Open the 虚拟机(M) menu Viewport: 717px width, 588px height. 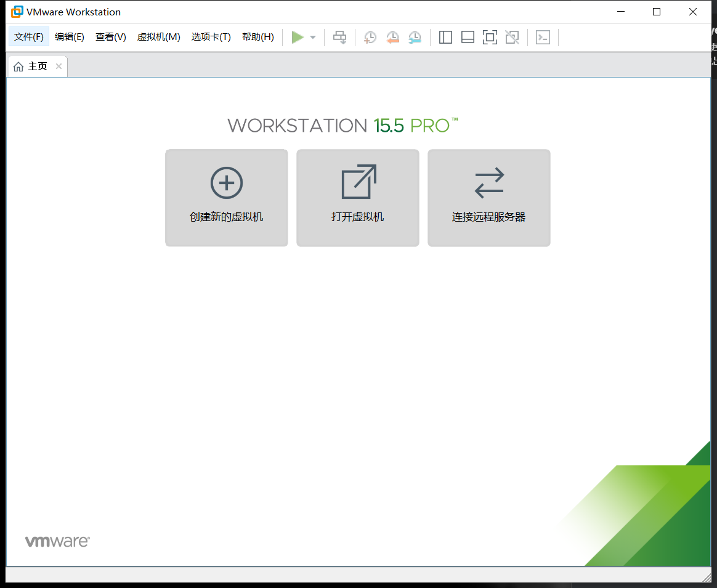click(x=158, y=36)
